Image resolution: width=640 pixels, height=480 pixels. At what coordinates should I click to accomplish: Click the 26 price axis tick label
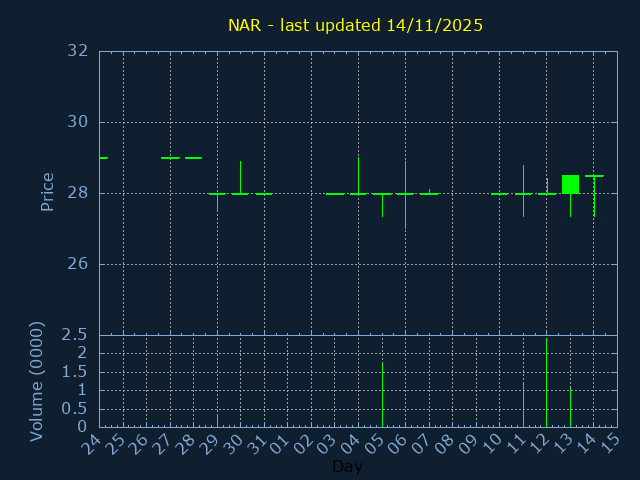click(77, 264)
